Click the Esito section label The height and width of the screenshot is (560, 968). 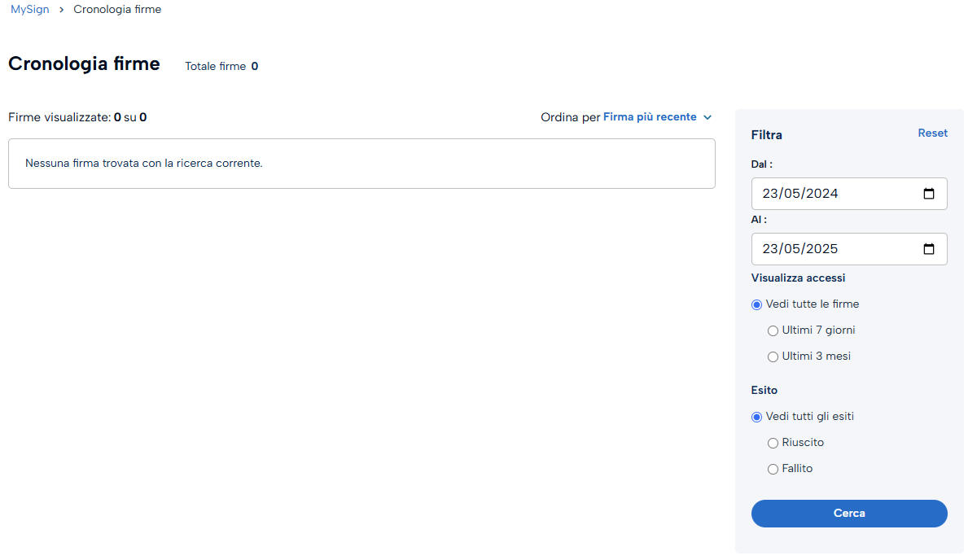[x=764, y=390]
